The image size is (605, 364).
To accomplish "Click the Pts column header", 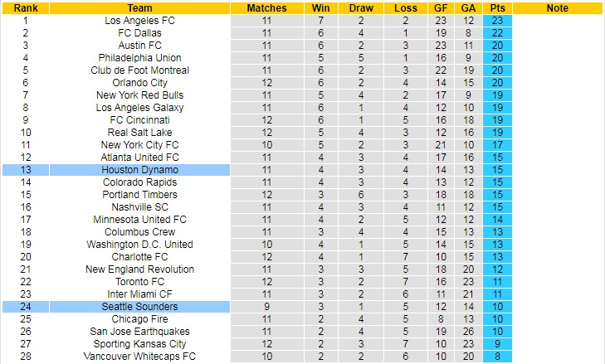I will point(497,7).
